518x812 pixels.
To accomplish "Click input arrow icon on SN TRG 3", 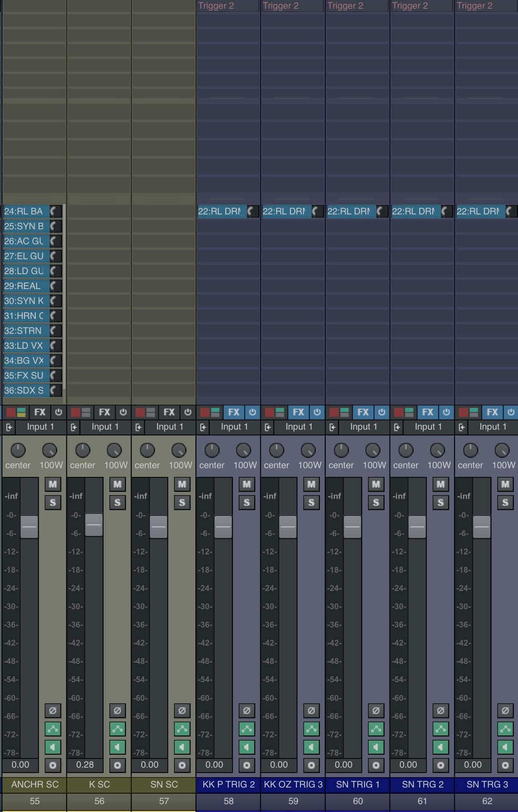I will pyautogui.click(x=462, y=427).
